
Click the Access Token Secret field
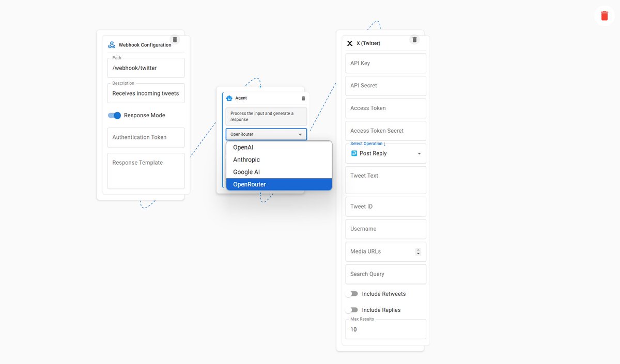tap(385, 131)
